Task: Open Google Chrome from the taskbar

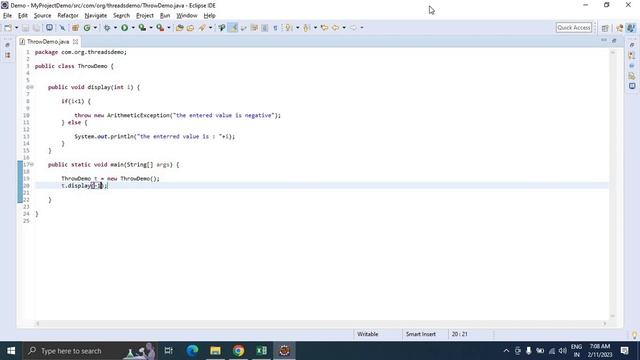Action: pyautogui.click(x=238, y=351)
